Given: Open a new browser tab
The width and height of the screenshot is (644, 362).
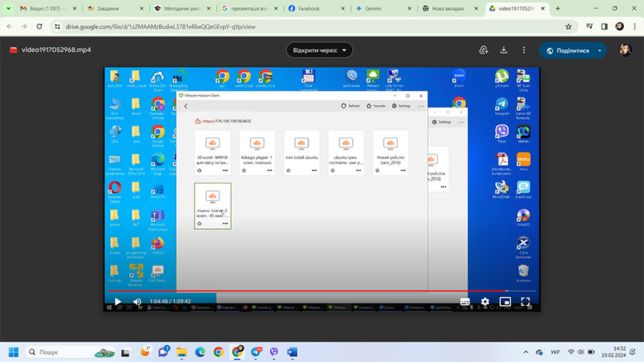Looking at the screenshot, I should click(557, 9).
